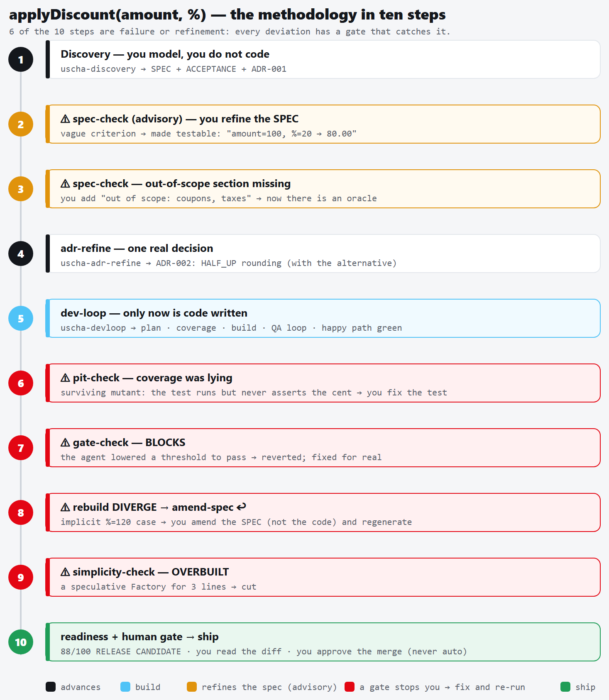Image resolution: width=609 pixels, height=700 pixels.
Task: Click the red step 8 circle
Action: tap(21, 512)
